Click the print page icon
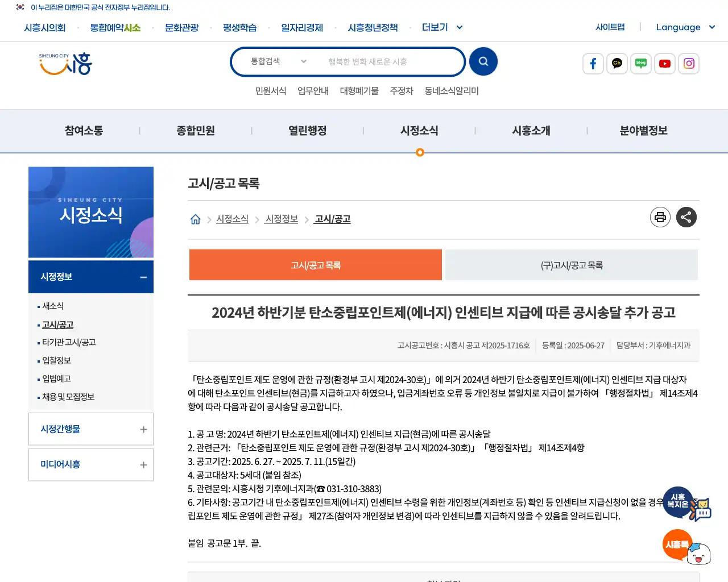The width and height of the screenshot is (728, 582). (x=660, y=217)
